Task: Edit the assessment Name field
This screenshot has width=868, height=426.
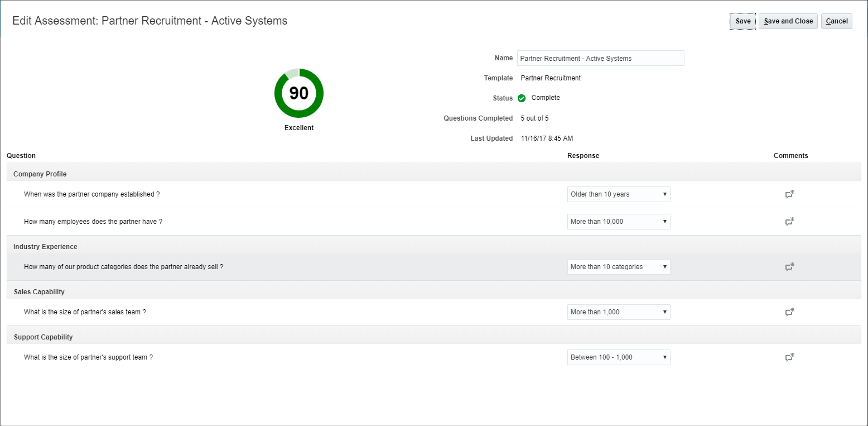Action: [x=600, y=58]
